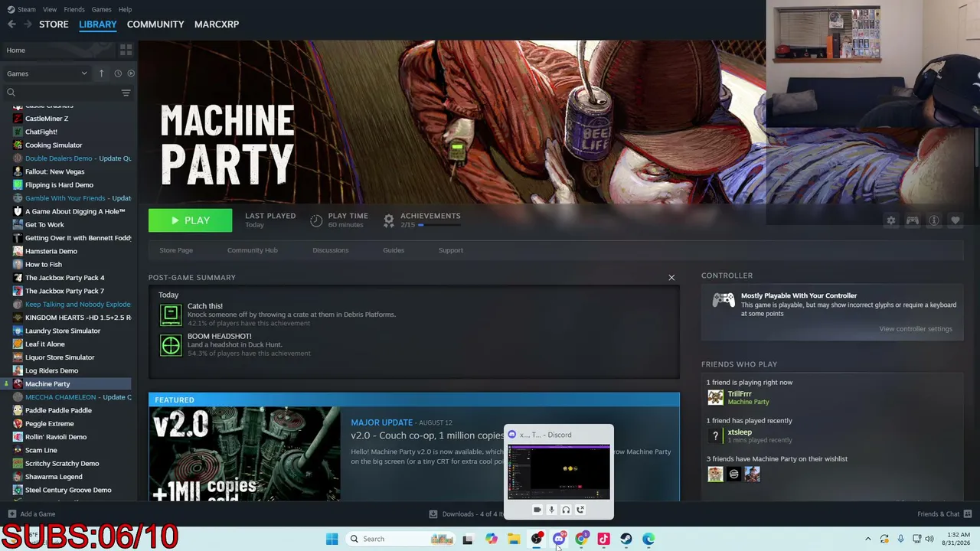Open Discord from the taskbar

(559, 539)
